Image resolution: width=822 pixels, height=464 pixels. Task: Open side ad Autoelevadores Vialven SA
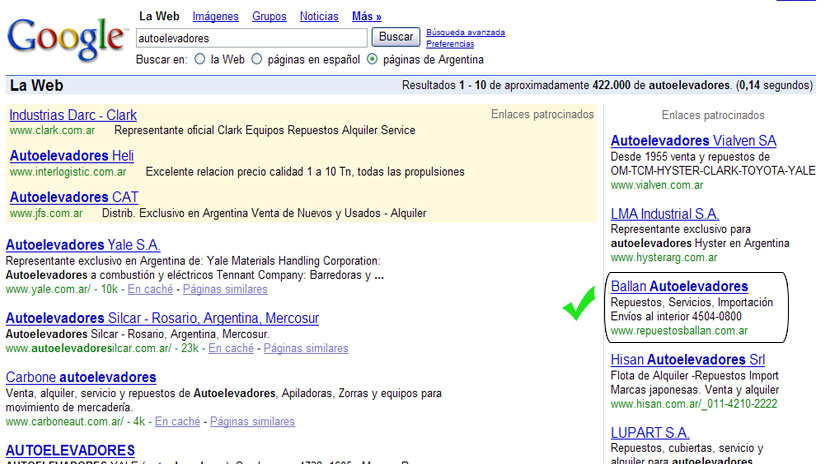tap(694, 141)
